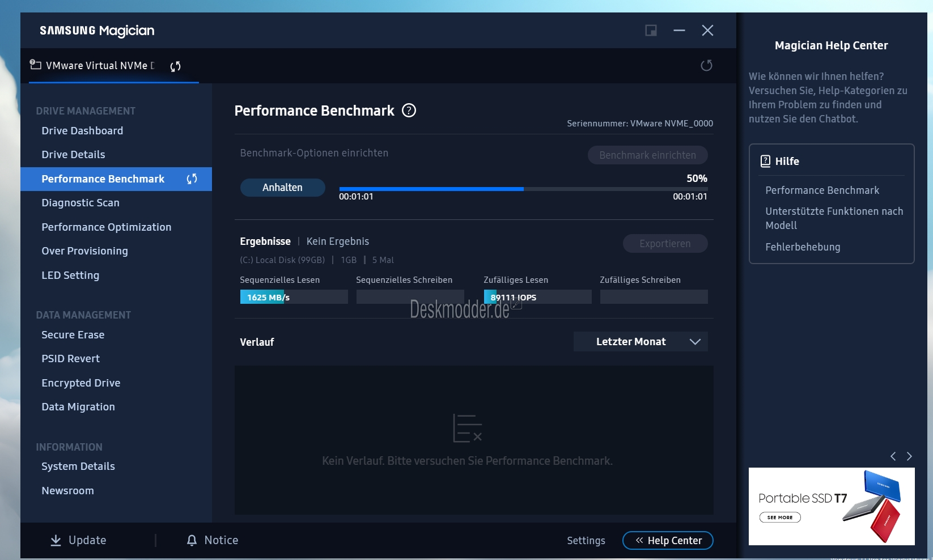Image resolution: width=933 pixels, height=560 pixels.
Task: Click the Exportieren button
Action: pos(665,244)
